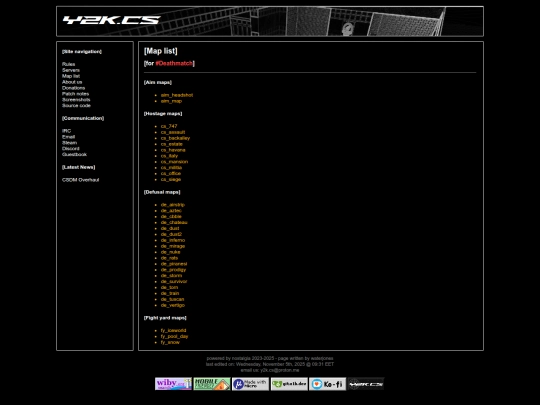
Task: Click the de_prodigy map
Action: (x=174, y=270)
